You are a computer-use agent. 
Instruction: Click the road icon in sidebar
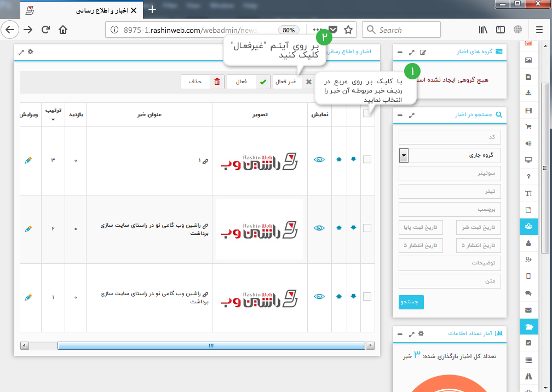coord(528,377)
